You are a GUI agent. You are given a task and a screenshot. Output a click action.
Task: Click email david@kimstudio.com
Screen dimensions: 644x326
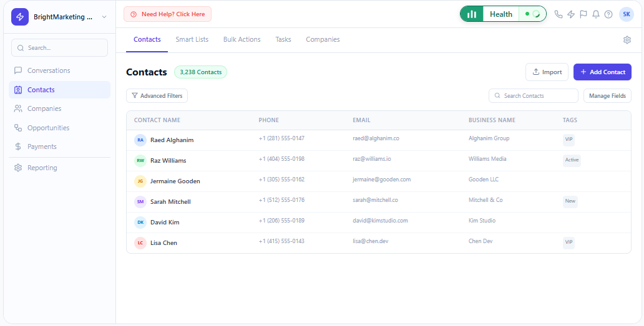pyautogui.click(x=380, y=220)
